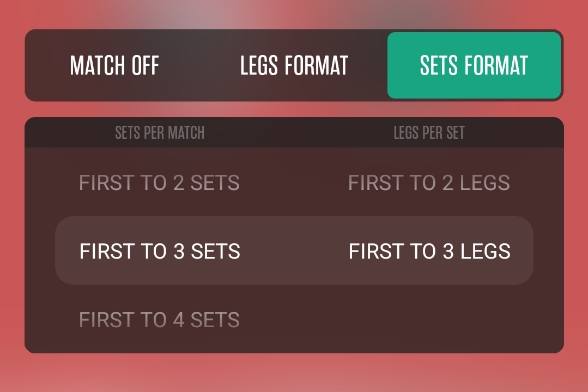Tap the dimmed option above First to 3 Legs

(x=429, y=183)
